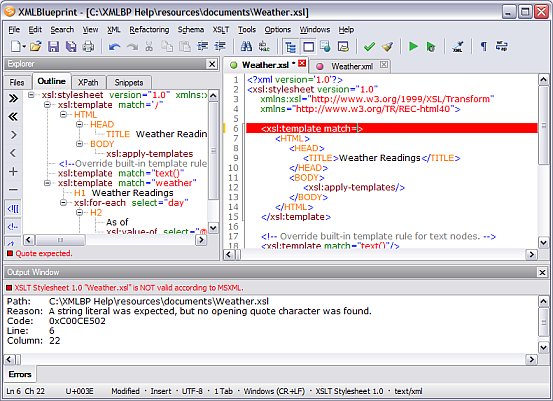Collapse the H2 node in the outline

pyautogui.click(x=80, y=212)
